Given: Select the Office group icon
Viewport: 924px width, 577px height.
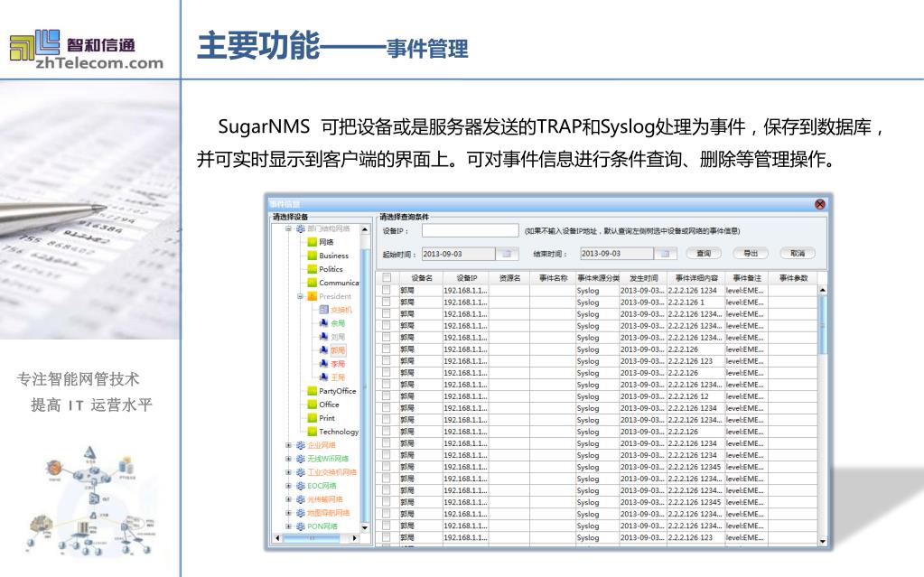Looking at the screenshot, I should (313, 405).
